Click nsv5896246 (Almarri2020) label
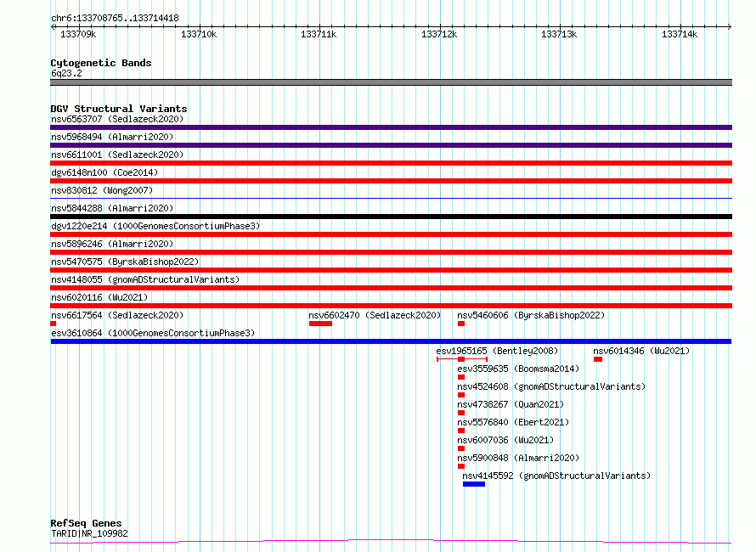The width and height of the screenshot is (756, 552). (112, 244)
